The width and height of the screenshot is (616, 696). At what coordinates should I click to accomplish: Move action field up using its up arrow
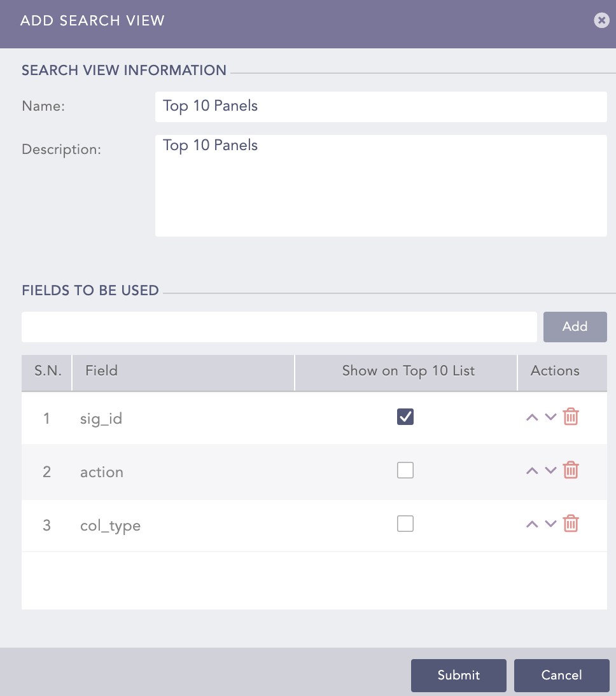(x=532, y=471)
